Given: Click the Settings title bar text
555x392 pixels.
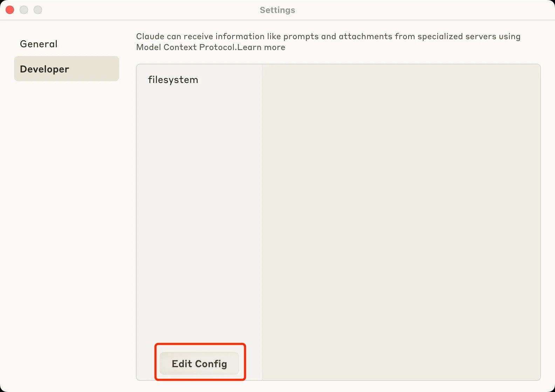Looking at the screenshot, I should click(x=277, y=10).
